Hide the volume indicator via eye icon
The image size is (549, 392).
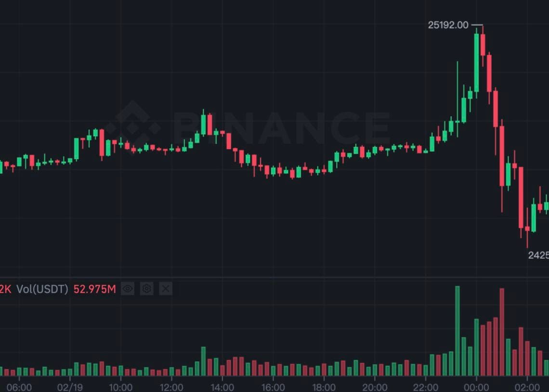coord(127,289)
